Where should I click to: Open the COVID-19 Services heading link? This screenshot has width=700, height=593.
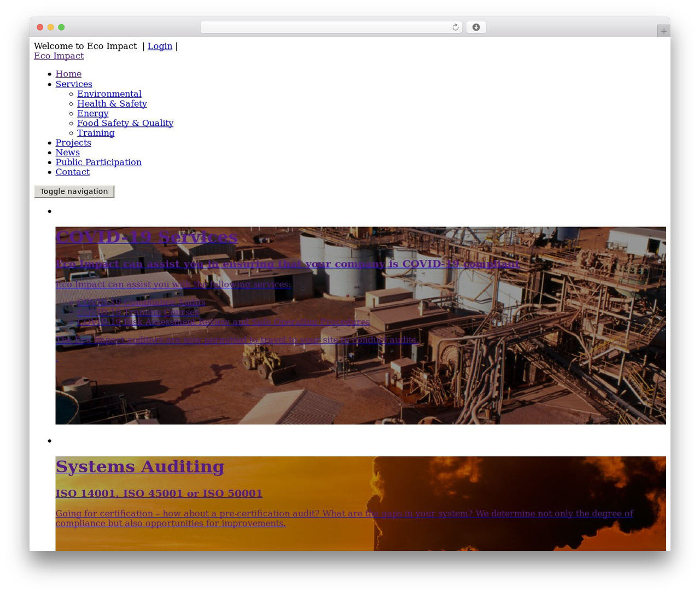pos(147,237)
